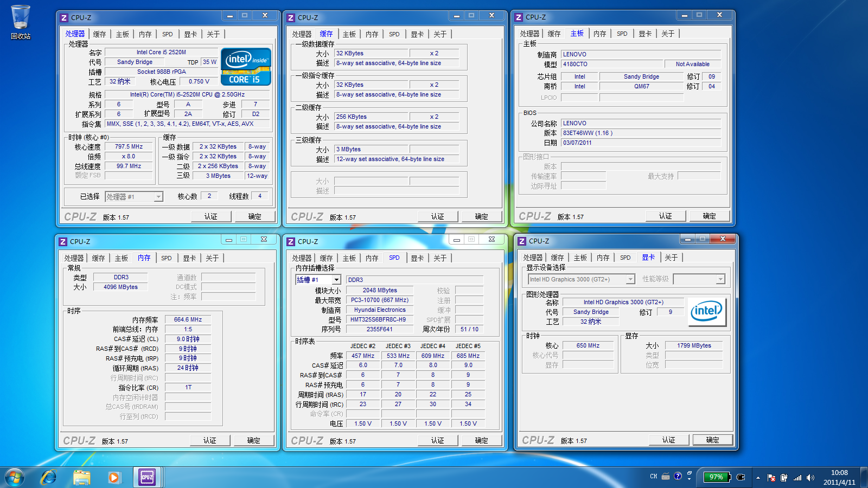Select memory tab in processor window

(x=145, y=34)
